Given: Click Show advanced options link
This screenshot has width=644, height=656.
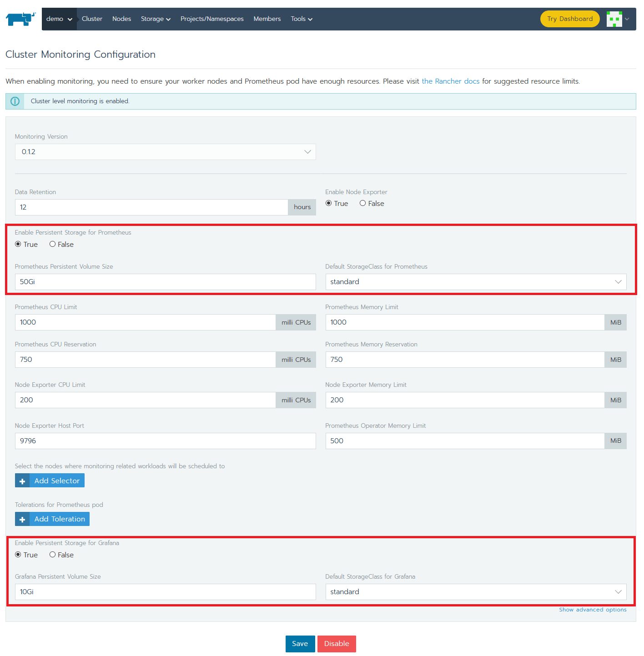Looking at the screenshot, I should (592, 610).
